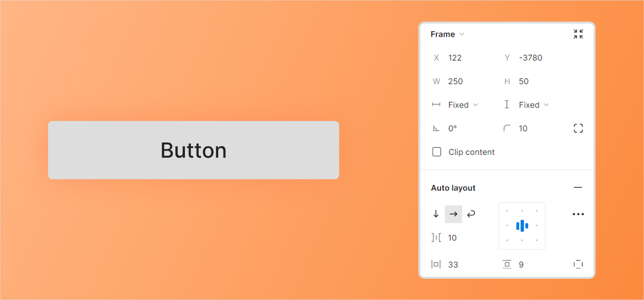This screenshot has width=644, height=300.
Task: Click center alignment in alignment grid
Action: [x=522, y=226]
